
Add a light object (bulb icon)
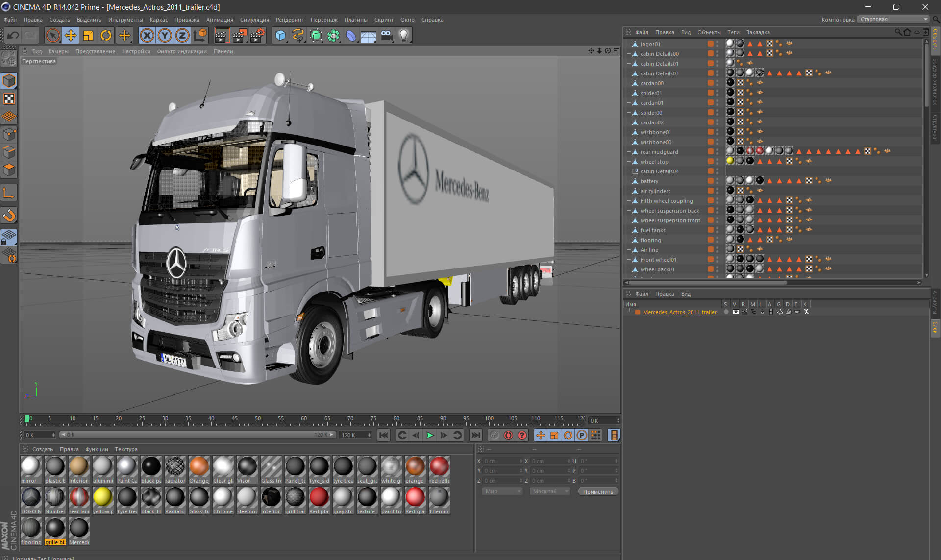(x=404, y=35)
